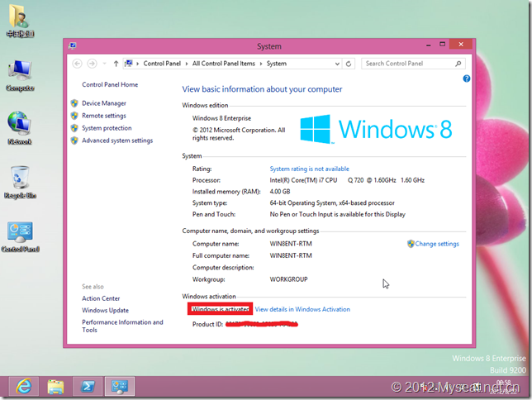Open Advanced system settings

117,140
